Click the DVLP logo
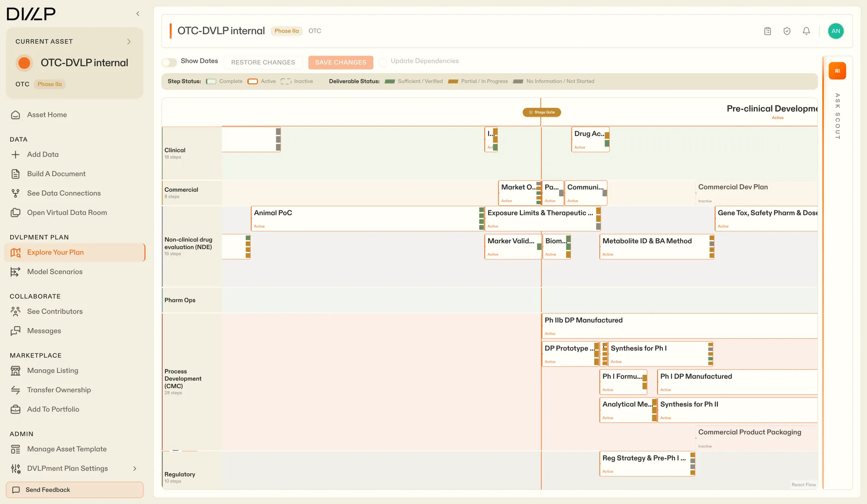This screenshot has width=867, height=504. click(31, 14)
